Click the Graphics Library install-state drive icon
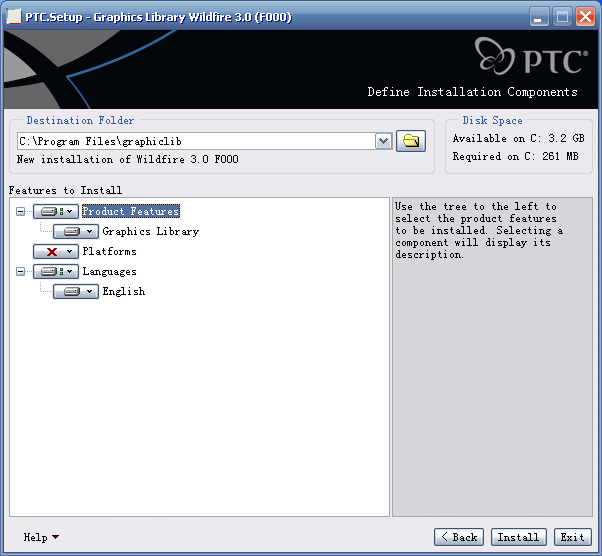 (68, 231)
